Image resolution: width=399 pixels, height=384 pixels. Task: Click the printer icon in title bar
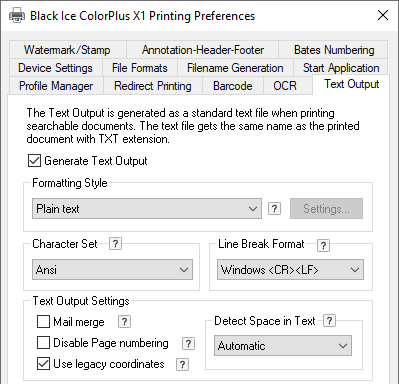pyautogui.click(x=17, y=16)
